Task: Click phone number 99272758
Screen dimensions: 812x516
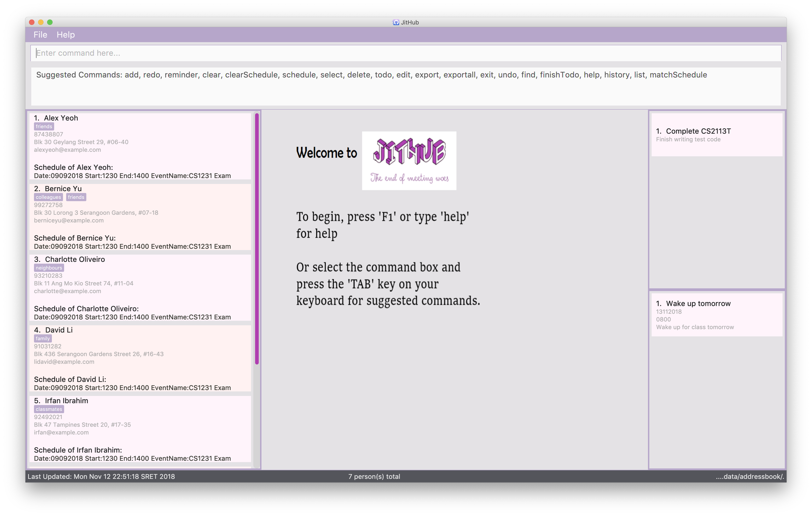Action: click(48, 205)
